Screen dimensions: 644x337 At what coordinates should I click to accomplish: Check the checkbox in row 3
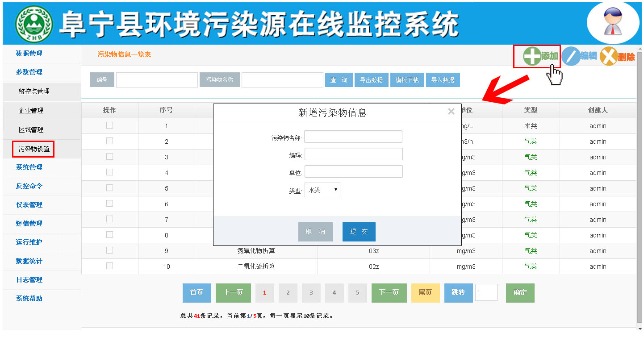(x=109, y=157)
